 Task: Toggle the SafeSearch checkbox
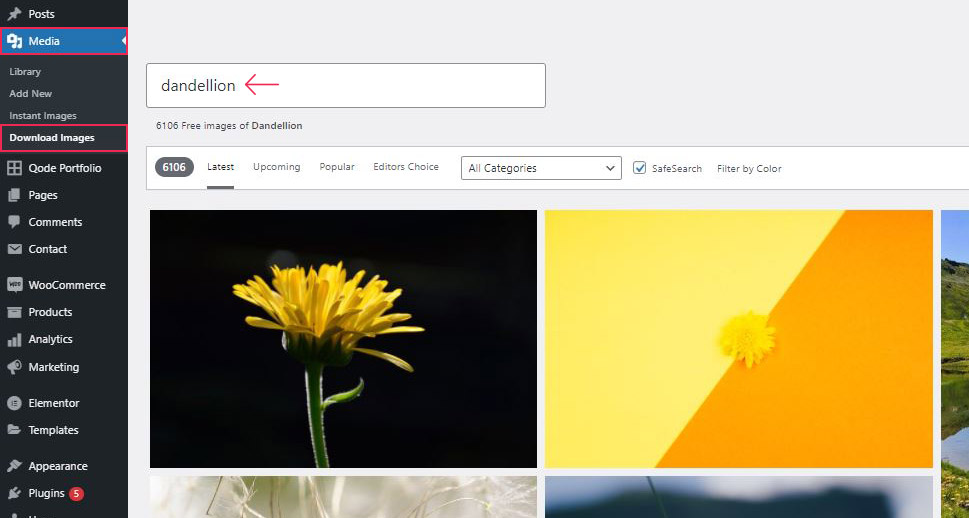point(640,168)
